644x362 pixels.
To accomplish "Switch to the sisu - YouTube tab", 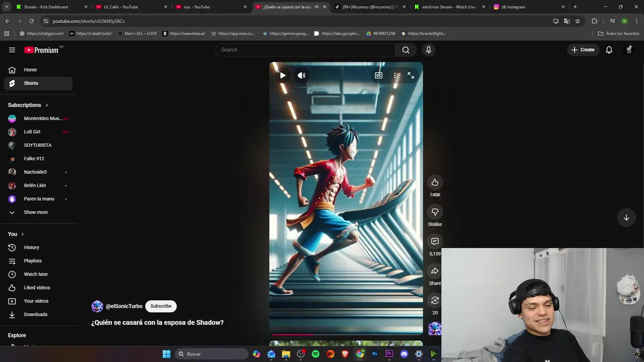I will [211, 7].
